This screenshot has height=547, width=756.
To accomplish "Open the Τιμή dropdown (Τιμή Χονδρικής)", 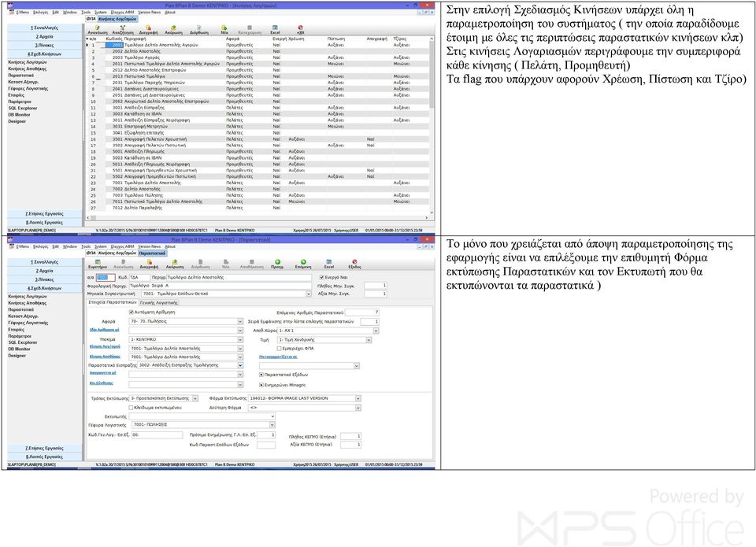I will click(369, 340).
